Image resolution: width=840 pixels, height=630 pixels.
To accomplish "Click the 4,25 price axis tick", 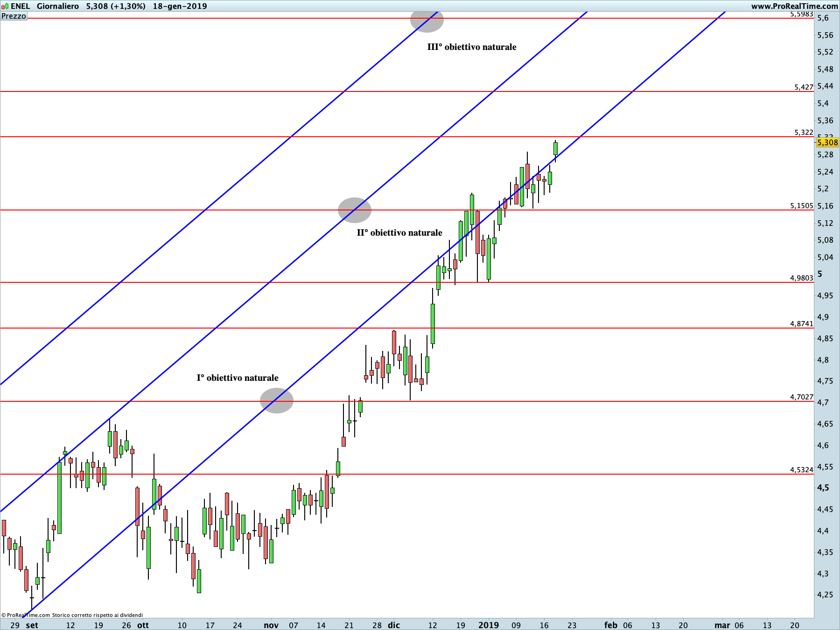I will click(825, 595).
